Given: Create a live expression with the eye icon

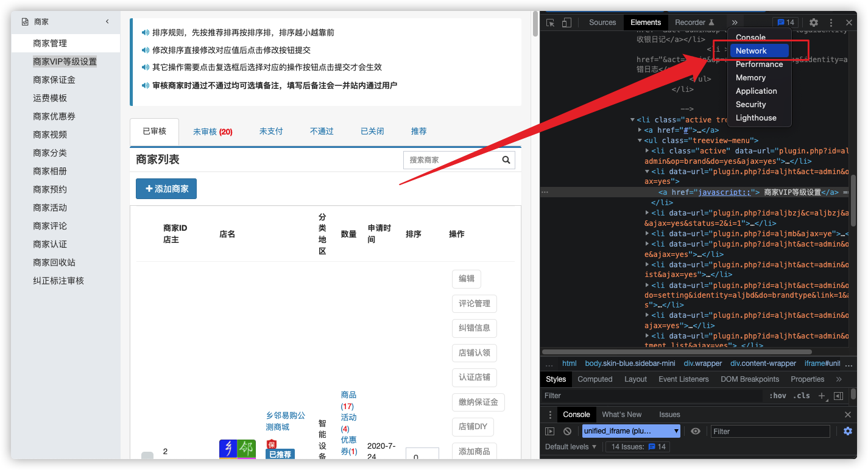Looking at the screenshot, I should click(x=696, y=431).
